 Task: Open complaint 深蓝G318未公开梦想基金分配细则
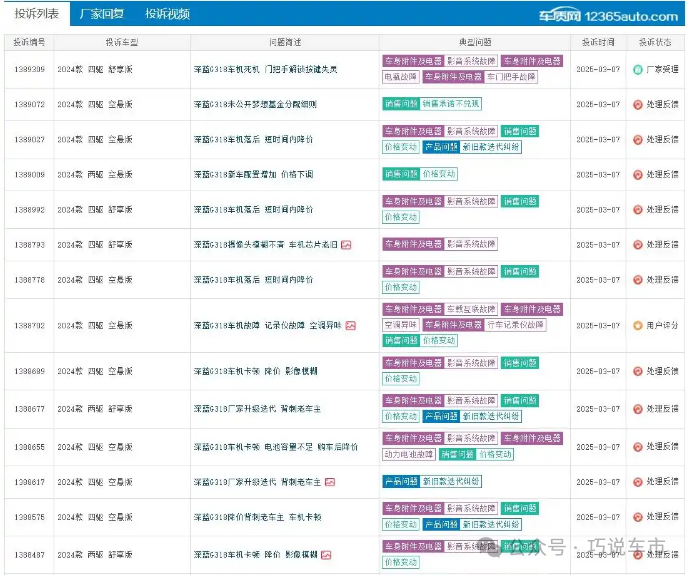point(255,104)
